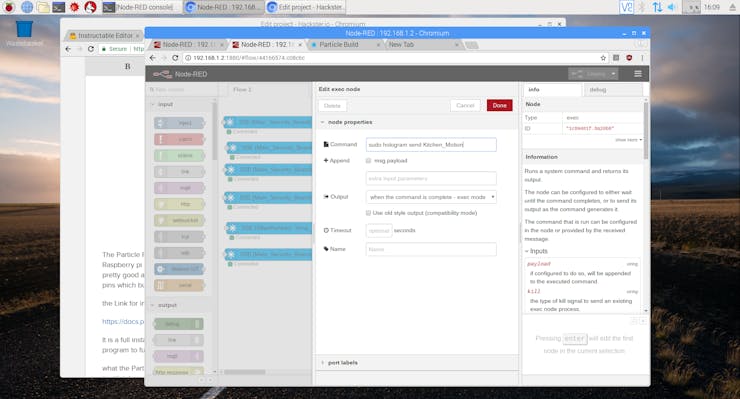The height and width of the screenshot is (399, 740).
Task: Bookmark page with the star icon
Action: [603, 58]
